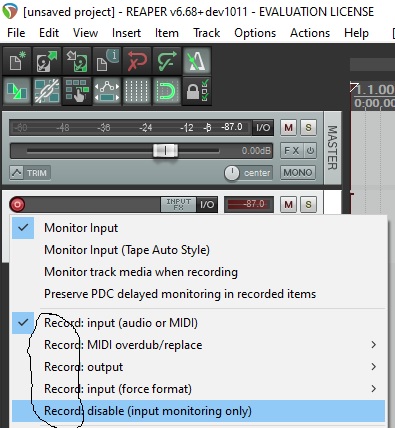The width and height of the screenshot is (395, 428).
Task: Click the master envelope icon beside TRIM
Action: pyautogui.click(x=17, y=173)
